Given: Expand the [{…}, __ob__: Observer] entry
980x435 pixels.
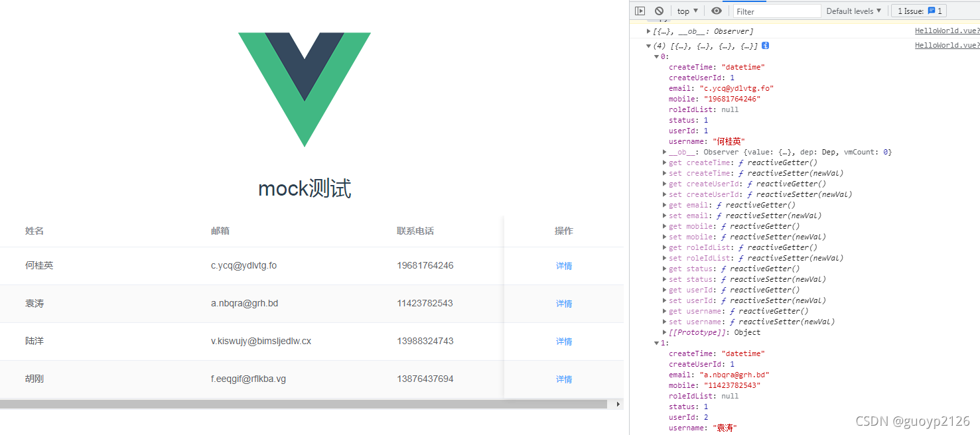Looking at the screenshot, I should [x=649, y=31].
